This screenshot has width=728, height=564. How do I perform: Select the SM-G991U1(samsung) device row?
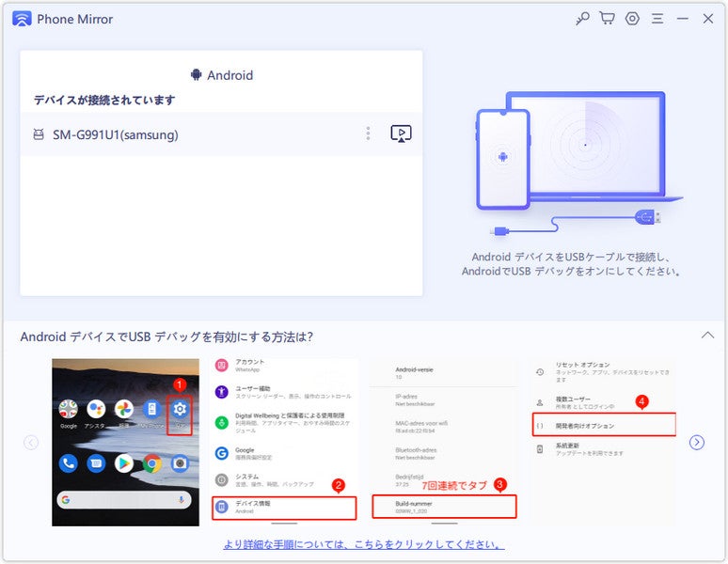point(221,134)
